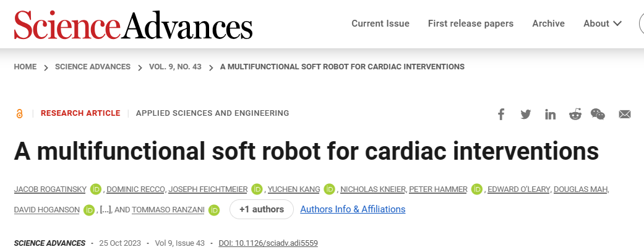Open Tommaso Ranzani's ORCID iD icon
The image size is (644, 252).
pyautogui.click(x=213, y=210)
